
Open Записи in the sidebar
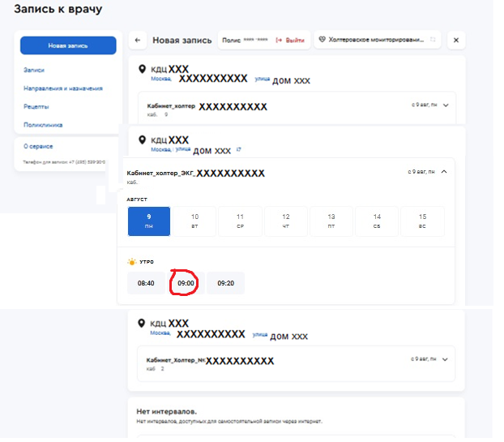tap(34, 71)
